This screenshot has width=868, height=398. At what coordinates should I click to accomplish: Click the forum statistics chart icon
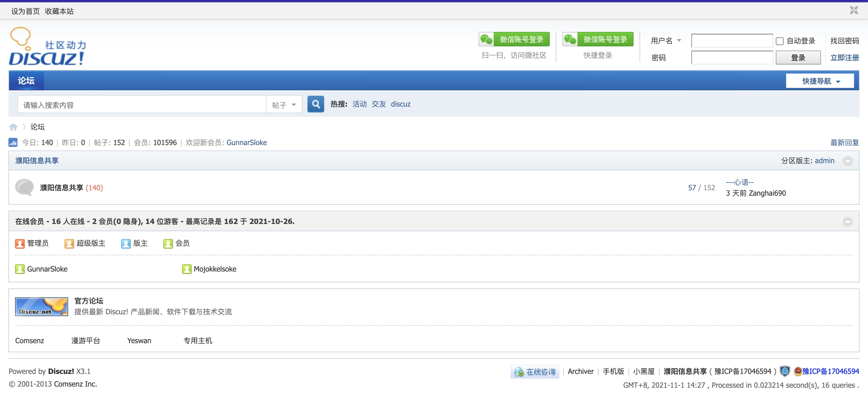13,142
